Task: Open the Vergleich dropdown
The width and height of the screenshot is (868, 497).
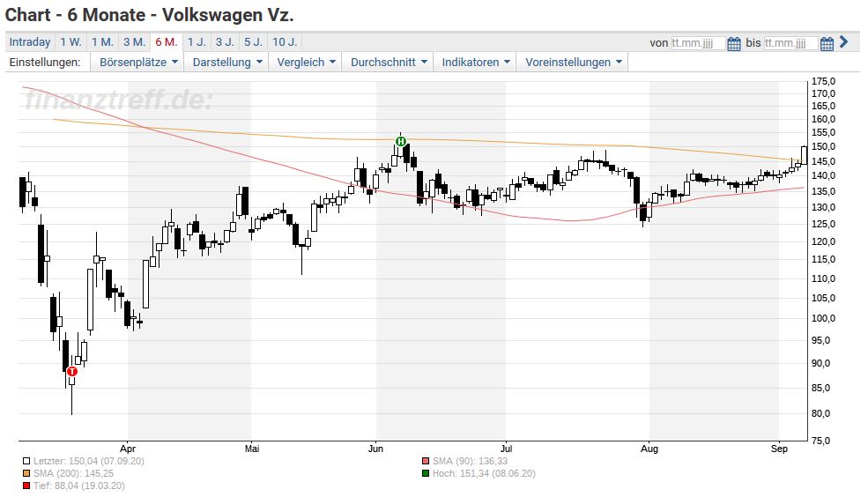Action: (x=306, y=62)
